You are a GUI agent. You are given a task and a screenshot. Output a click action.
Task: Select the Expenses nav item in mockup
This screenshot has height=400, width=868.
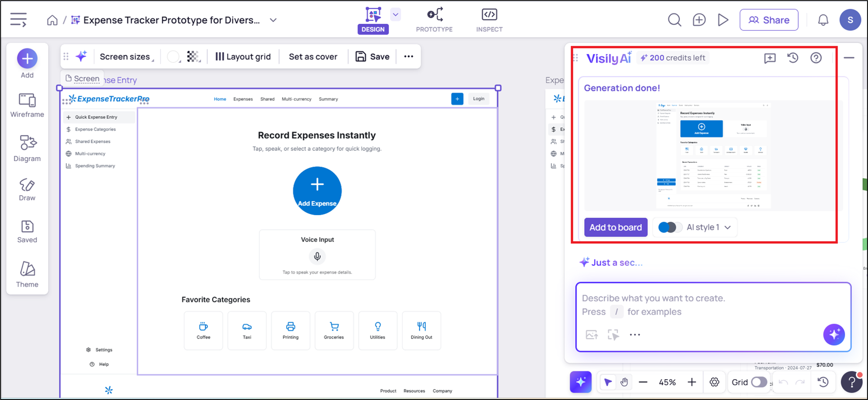(243, 99)
